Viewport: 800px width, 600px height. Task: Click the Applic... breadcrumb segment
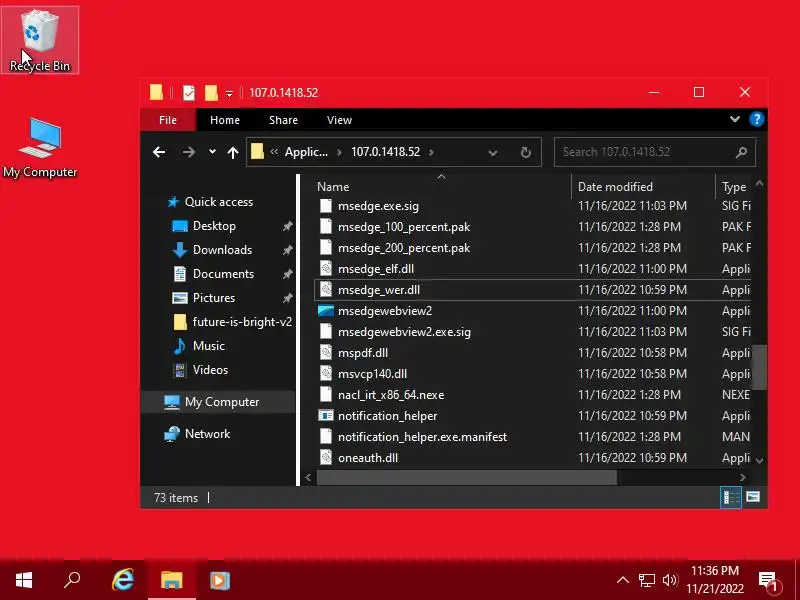(x=306, y=152)
